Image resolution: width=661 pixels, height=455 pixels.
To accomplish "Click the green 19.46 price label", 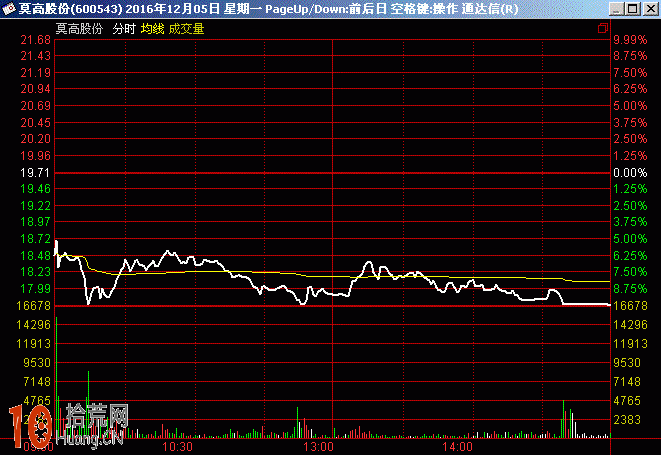I will point(35,188).
